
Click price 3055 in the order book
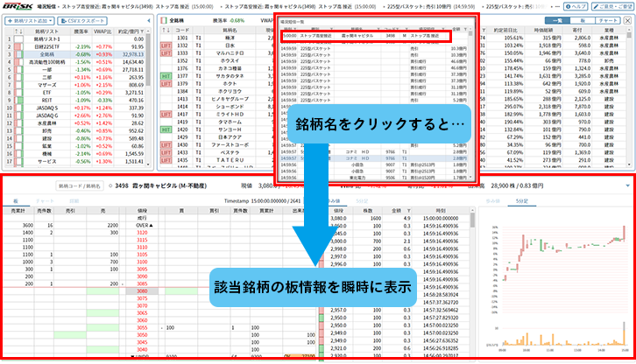142,327
